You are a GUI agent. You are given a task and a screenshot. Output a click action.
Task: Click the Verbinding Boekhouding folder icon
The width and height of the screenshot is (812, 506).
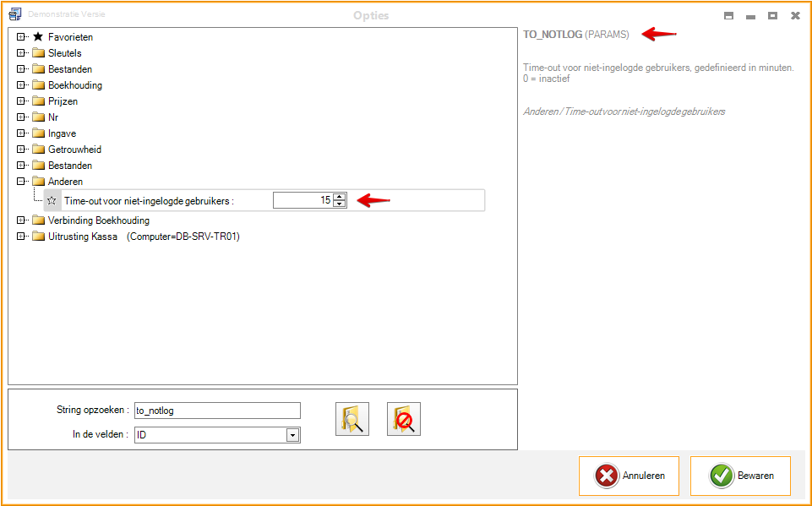38,220
